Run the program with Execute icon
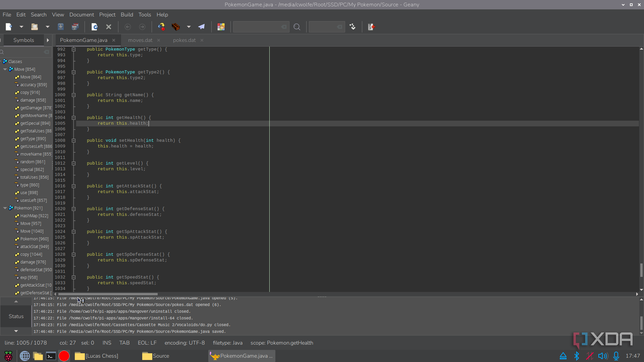Image resolution: width=644 pixels, height=362 pixels. pos(201,27)
